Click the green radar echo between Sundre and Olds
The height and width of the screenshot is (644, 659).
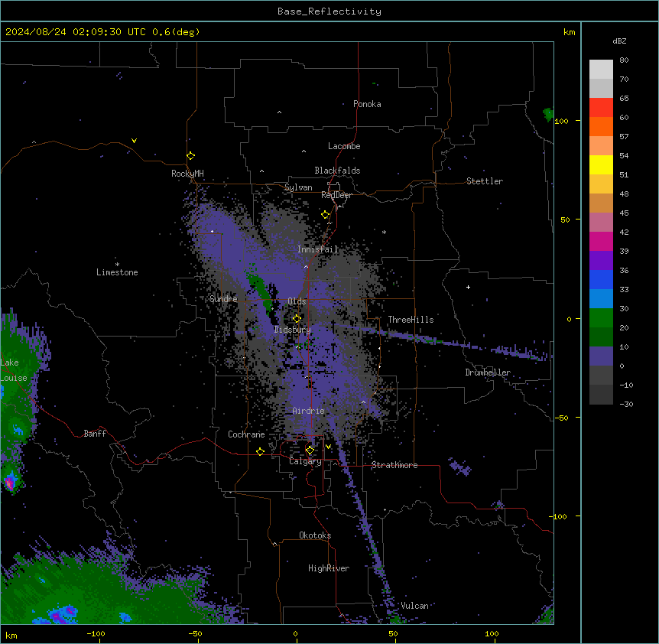pyautogui.click(x=260, y=293)
